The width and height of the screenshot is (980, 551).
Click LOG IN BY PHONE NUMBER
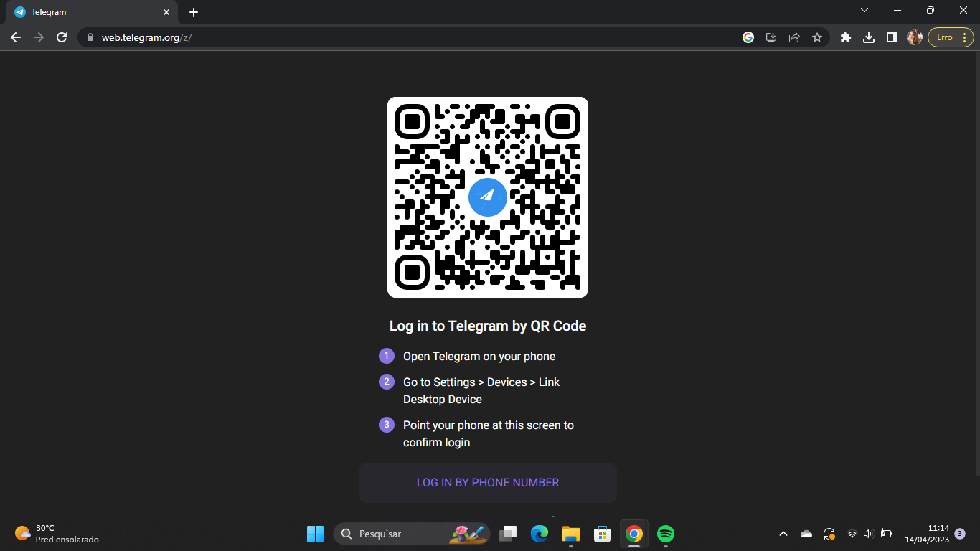point(487,482)
